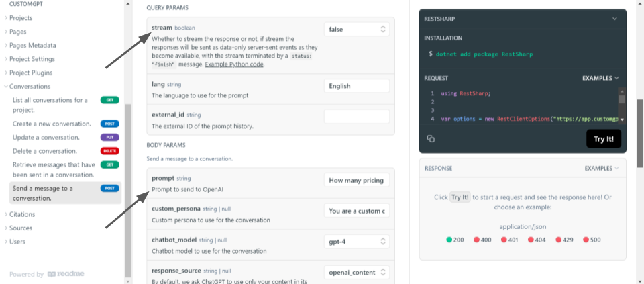Click the Try It! button
Image resolution: width=644 pixels, height=284 pixels.
604,139
